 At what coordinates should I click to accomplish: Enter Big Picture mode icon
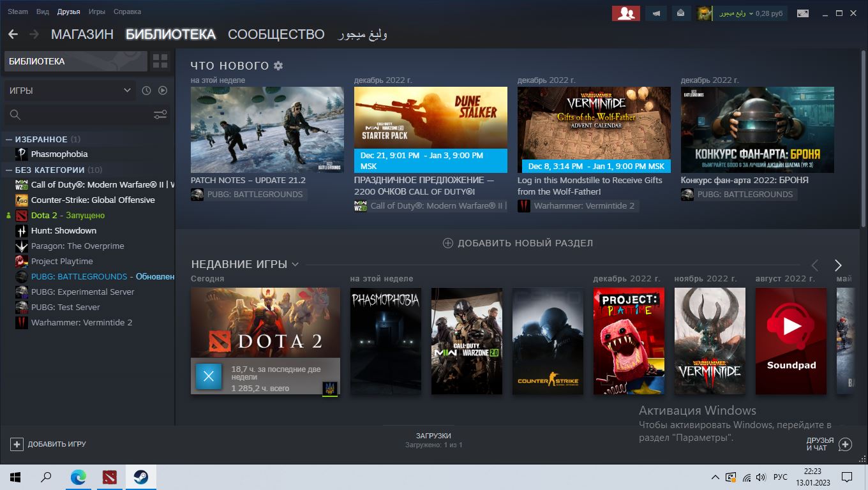pos(802,13)
